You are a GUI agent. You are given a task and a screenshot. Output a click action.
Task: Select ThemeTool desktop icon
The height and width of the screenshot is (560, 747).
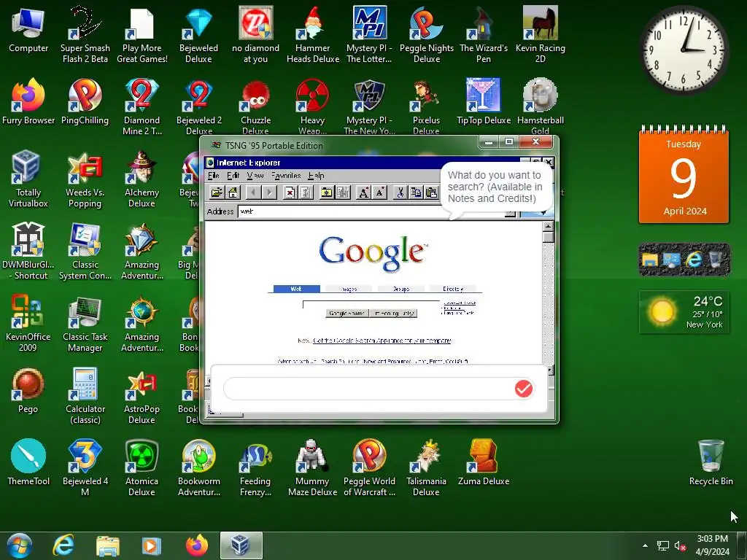click(x=28, y=462)
